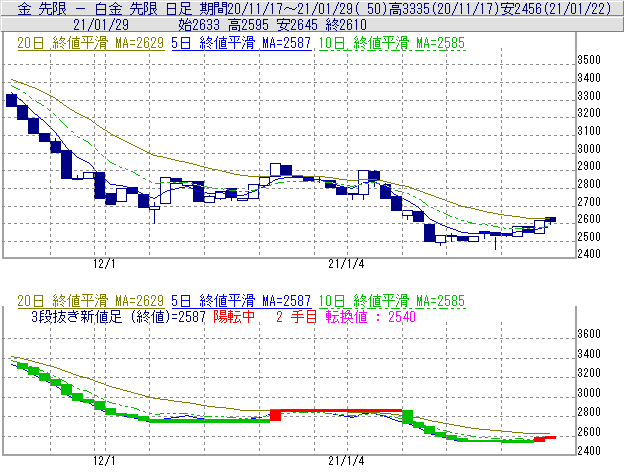Click the magenta 転換値 : 2540 text
624x473 pixels.
(353, 315)
